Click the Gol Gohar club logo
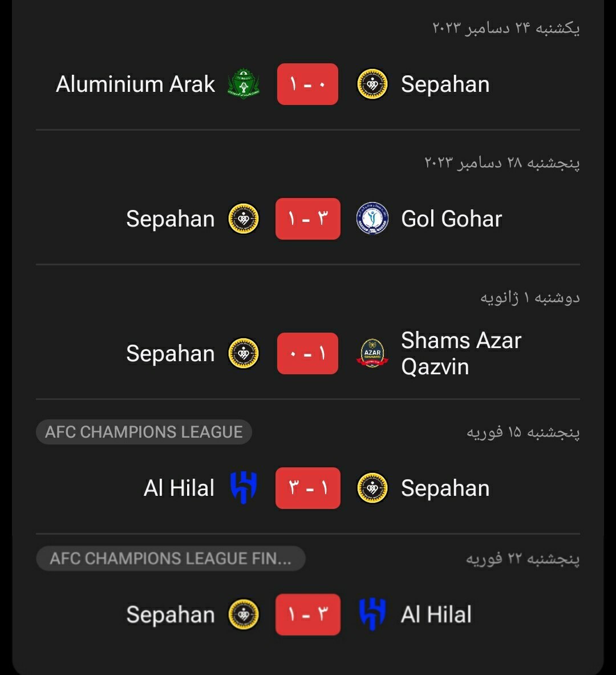 372,219
